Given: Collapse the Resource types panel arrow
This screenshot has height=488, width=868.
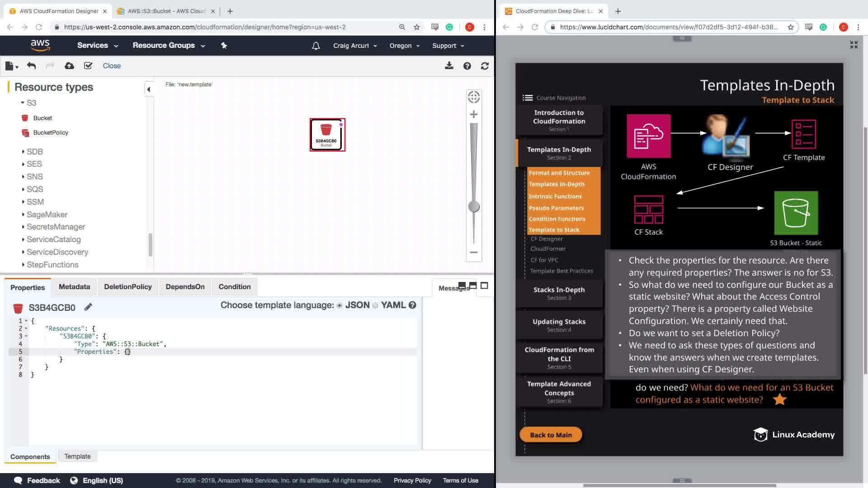Looking at the screenshot, I should [148, 89].
